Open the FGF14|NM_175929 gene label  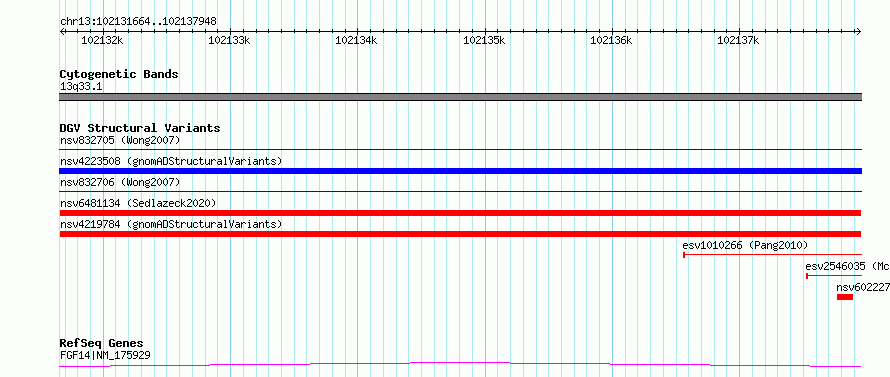click(105, 356)
